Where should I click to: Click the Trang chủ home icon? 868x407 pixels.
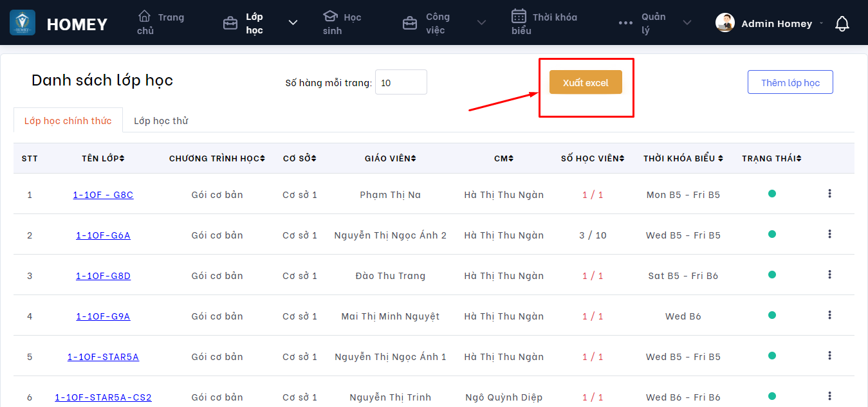coord(145,16)
